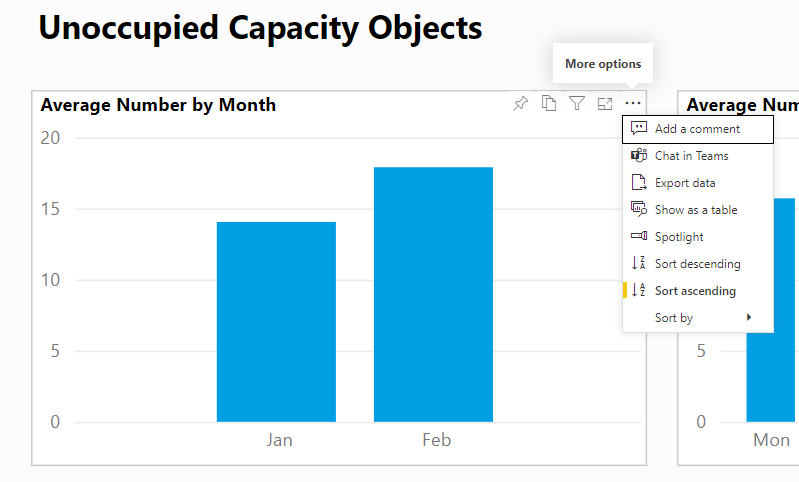Click the Jan bar in the chart
The width and height of the screenshot is (799, 482).
point(276,322)
